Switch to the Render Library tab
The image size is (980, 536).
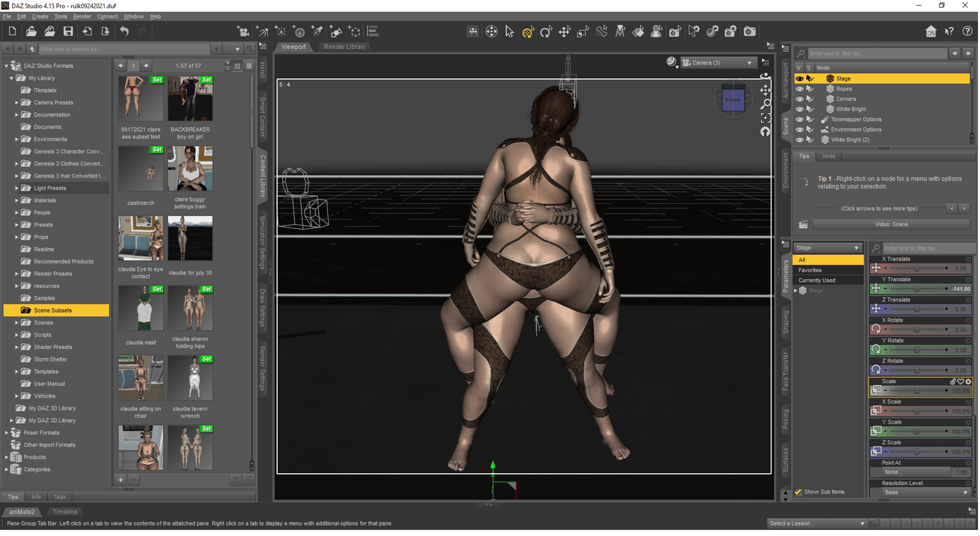(344, 47)
